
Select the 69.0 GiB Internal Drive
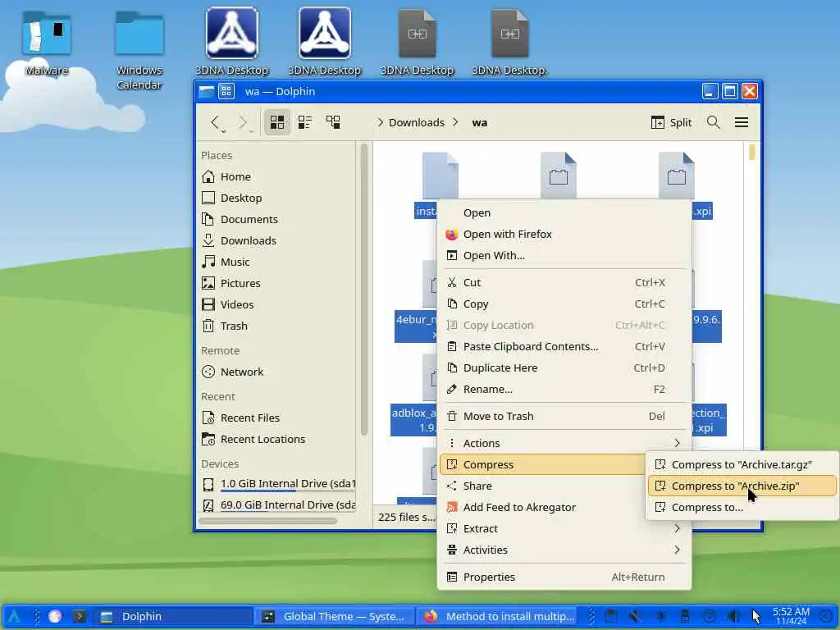[x=276, y=505]
